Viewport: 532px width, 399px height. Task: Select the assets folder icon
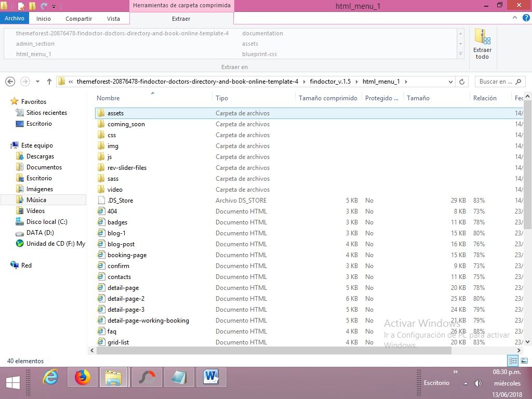[x=101, y=113]
